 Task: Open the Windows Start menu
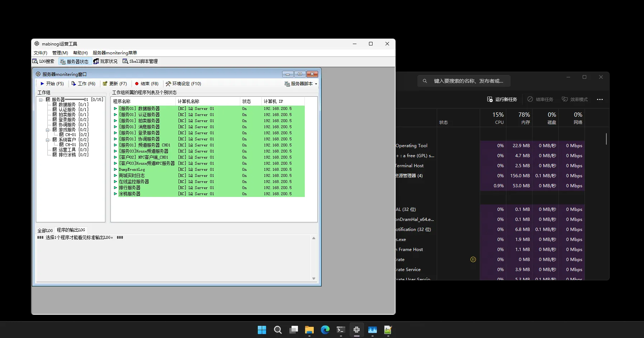click(x=262, y=330)
